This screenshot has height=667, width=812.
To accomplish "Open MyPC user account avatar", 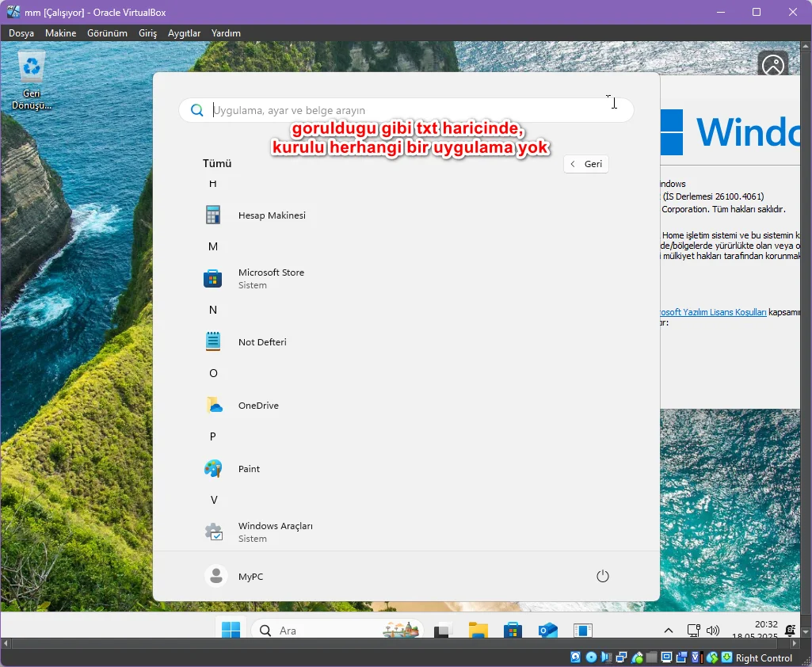I will tap(216, 576).
